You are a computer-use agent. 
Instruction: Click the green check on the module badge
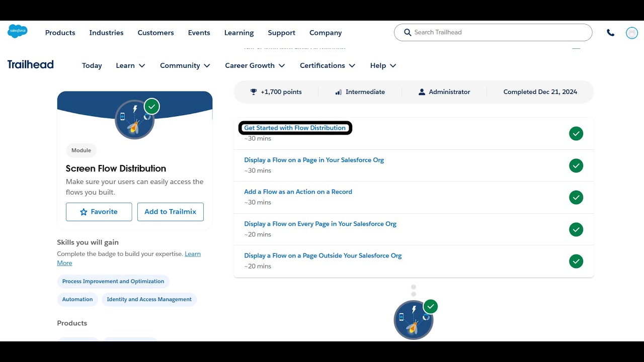[151, 107]
